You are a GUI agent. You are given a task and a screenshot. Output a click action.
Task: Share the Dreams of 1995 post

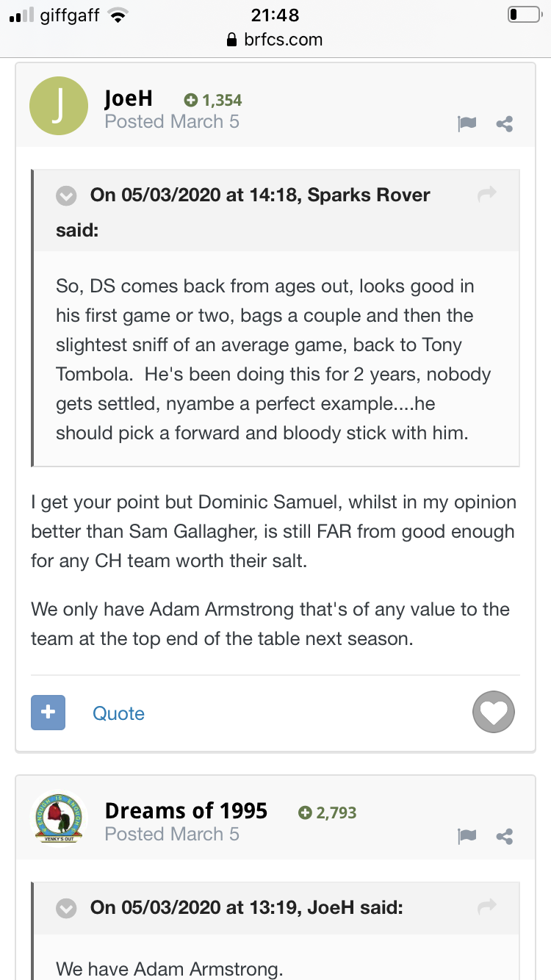(x=505, y=836)
